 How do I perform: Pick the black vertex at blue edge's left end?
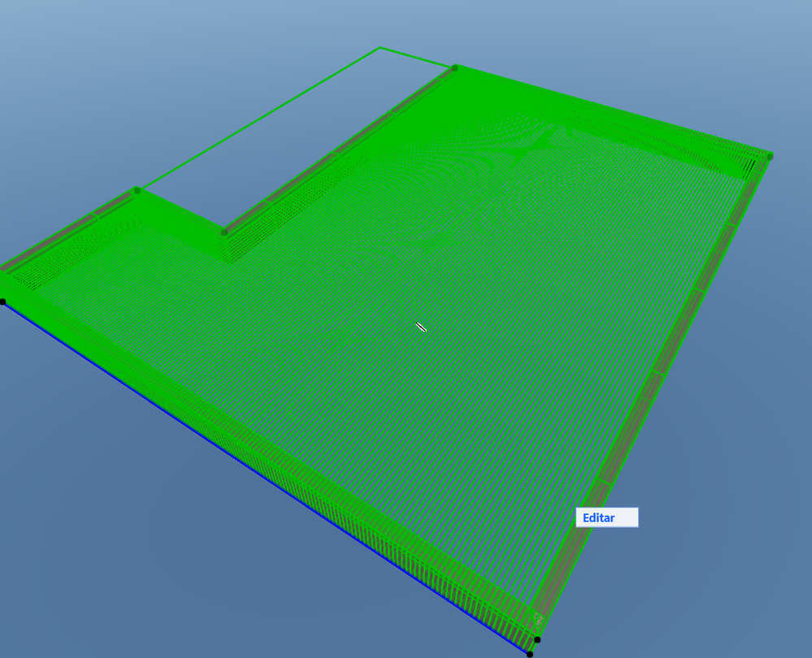pyautogui.click(x=2, y=302)
